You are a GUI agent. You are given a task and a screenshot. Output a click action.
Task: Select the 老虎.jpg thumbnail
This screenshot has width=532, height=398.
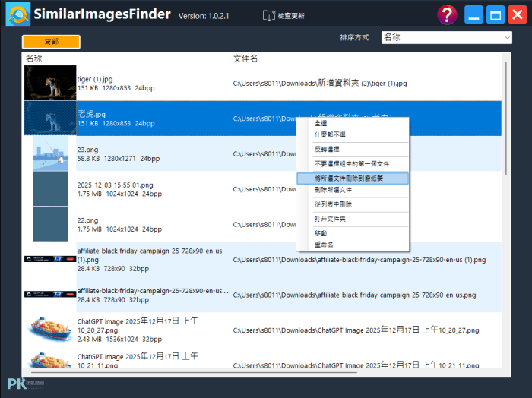click(x=50, y=118)
